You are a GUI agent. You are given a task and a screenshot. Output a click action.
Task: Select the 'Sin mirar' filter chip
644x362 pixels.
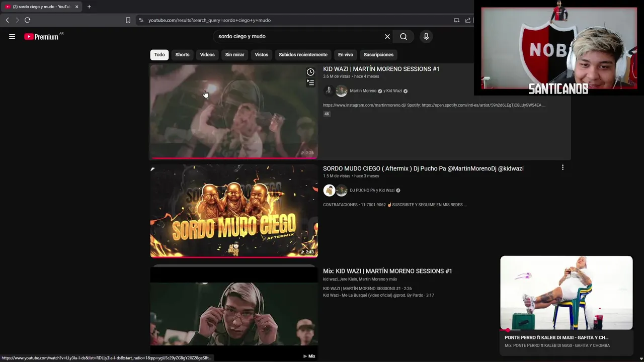[x=234, y=55]
